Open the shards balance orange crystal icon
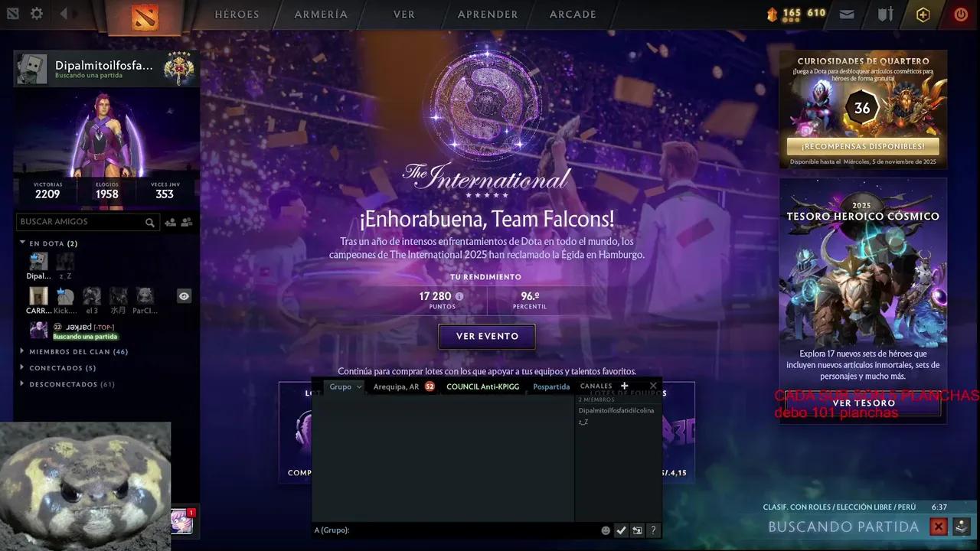980x551 pixels. click(x=772, y=14)
